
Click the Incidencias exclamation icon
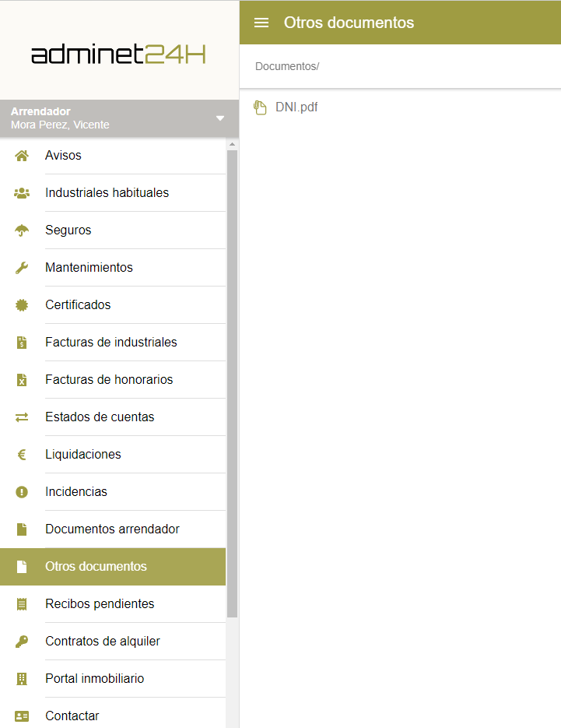click(22, 491)
